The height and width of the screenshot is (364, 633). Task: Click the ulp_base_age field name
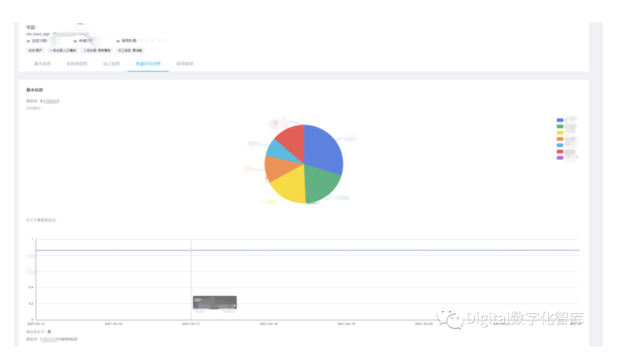[38, 34]
